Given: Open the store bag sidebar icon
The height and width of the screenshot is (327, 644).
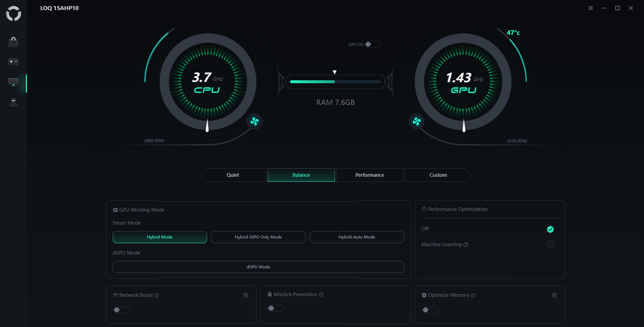Looking at the screenshot, I should click(x=13, y=42).
